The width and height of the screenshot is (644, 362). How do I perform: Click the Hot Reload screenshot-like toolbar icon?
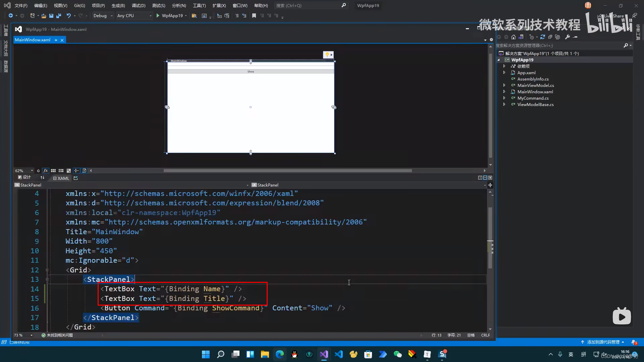(x=204, y=16)
